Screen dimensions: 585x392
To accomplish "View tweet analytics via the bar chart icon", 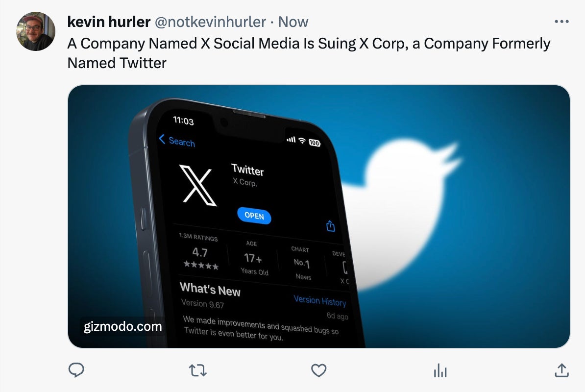I will coord(439,371).
